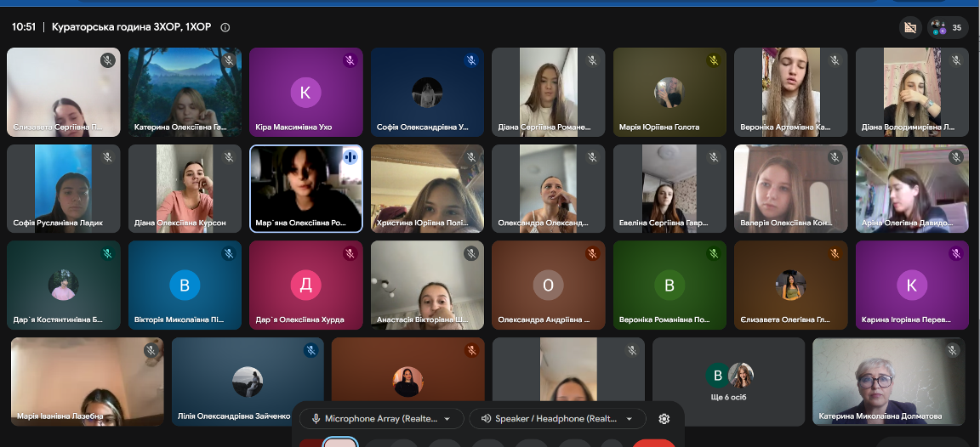Click muted mic icon on Кіра Максимівна Ухо tile
980x447 pixels.
(x=350, y=60)
